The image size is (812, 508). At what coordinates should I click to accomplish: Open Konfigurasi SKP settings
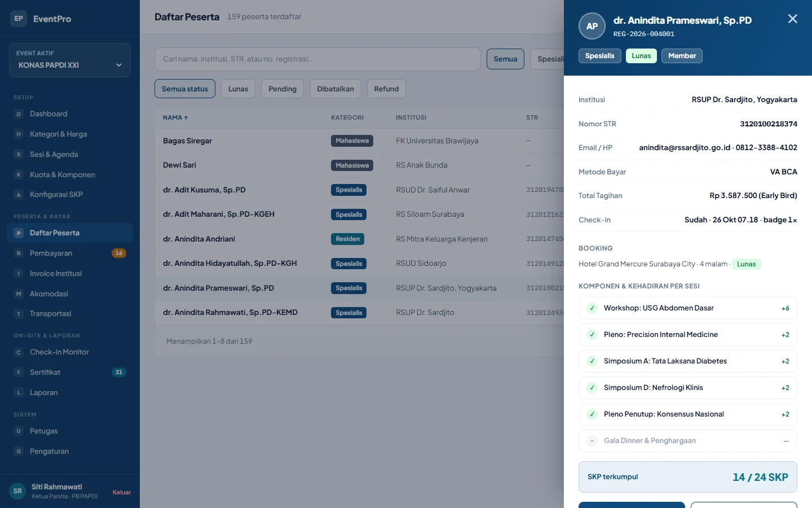tap(70, 195)
